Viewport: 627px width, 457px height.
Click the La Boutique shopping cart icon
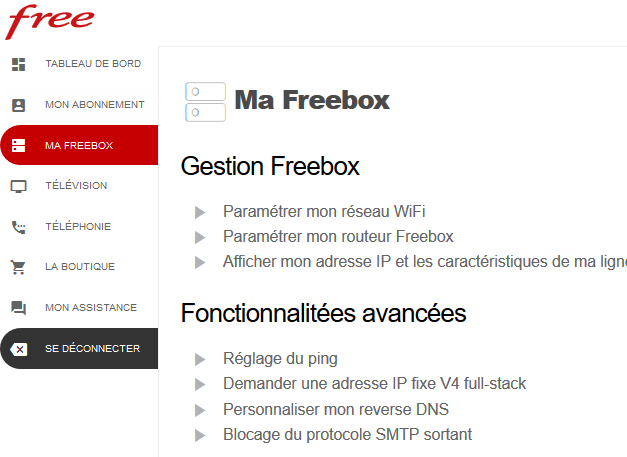(18, 267)
